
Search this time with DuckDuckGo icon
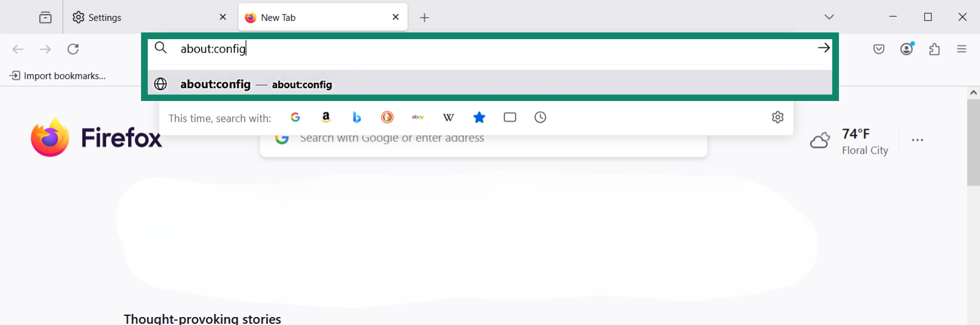pos(387,118)
